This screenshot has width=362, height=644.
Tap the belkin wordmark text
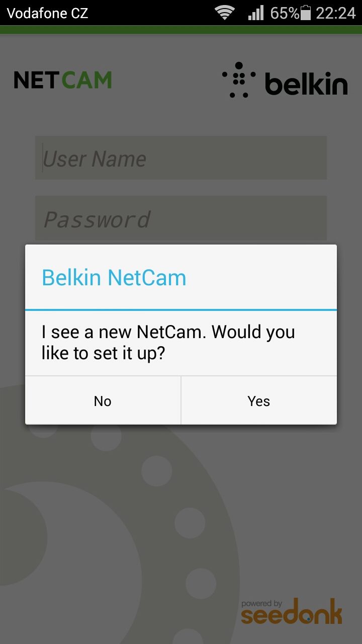pyautogui.click(x=306, y=84)
